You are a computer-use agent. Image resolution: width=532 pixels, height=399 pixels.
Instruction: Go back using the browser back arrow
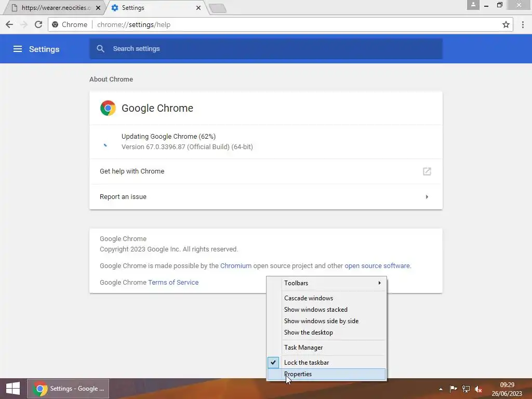[x=9, y=24]
